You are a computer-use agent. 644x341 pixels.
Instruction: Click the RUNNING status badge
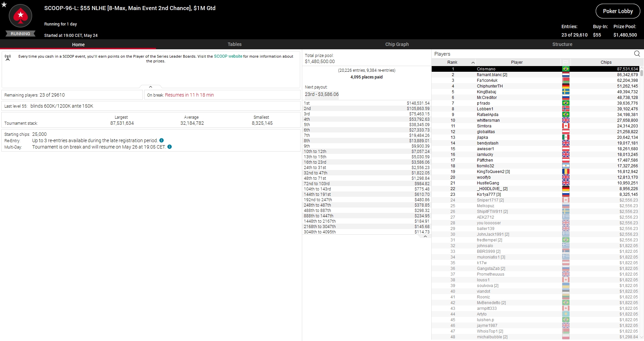20,34
